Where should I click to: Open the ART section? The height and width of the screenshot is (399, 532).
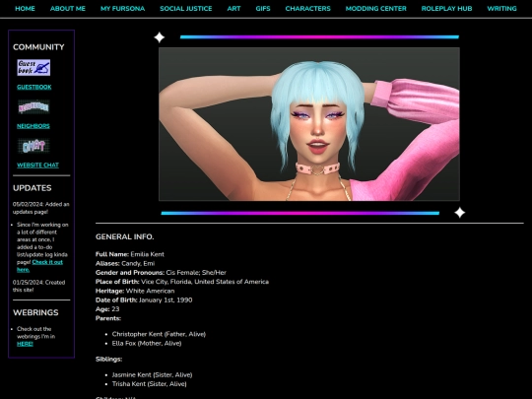(233, 9)
